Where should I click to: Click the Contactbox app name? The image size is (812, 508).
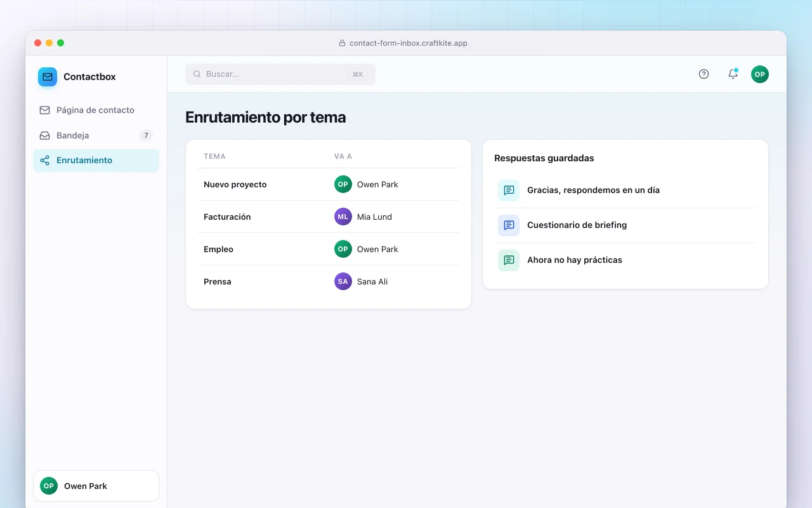click(x=89, y=77)
